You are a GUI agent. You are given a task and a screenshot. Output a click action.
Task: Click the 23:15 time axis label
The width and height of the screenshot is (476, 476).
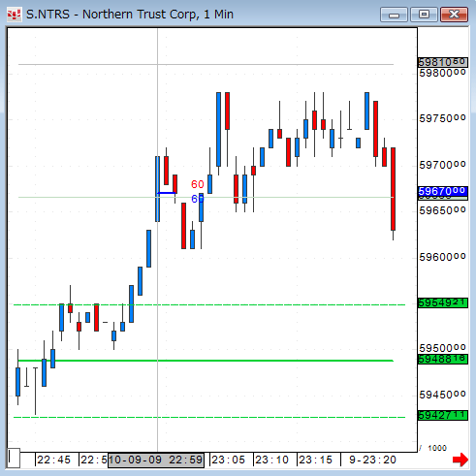click(315, 460)
